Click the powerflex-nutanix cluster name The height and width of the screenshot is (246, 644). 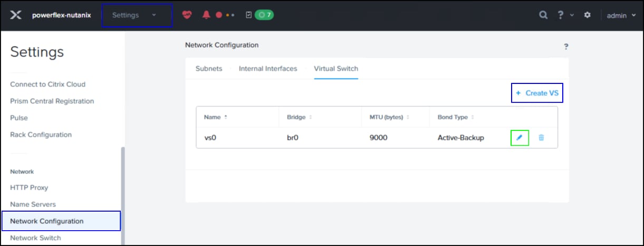[61, 15]
